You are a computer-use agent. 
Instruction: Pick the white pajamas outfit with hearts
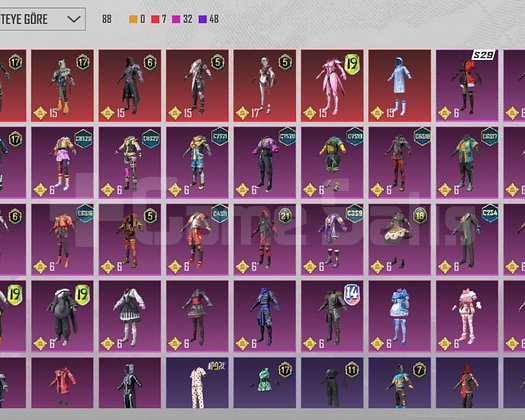[x=197, y=383]
